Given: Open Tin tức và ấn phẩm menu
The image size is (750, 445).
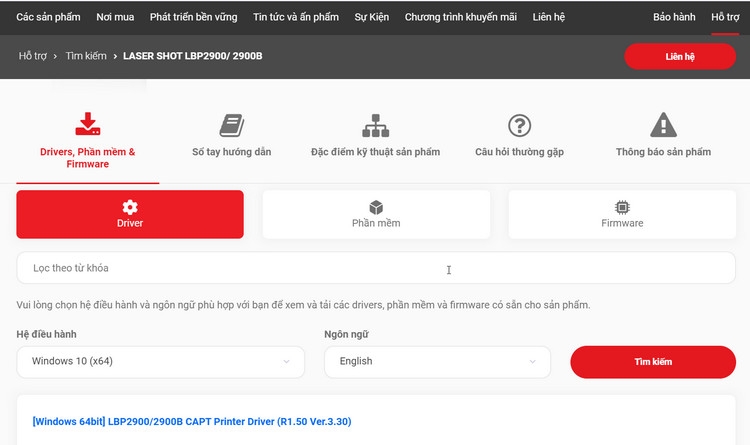Looking at the screenshot, I should pyautogui.click(x=296, y=17).
